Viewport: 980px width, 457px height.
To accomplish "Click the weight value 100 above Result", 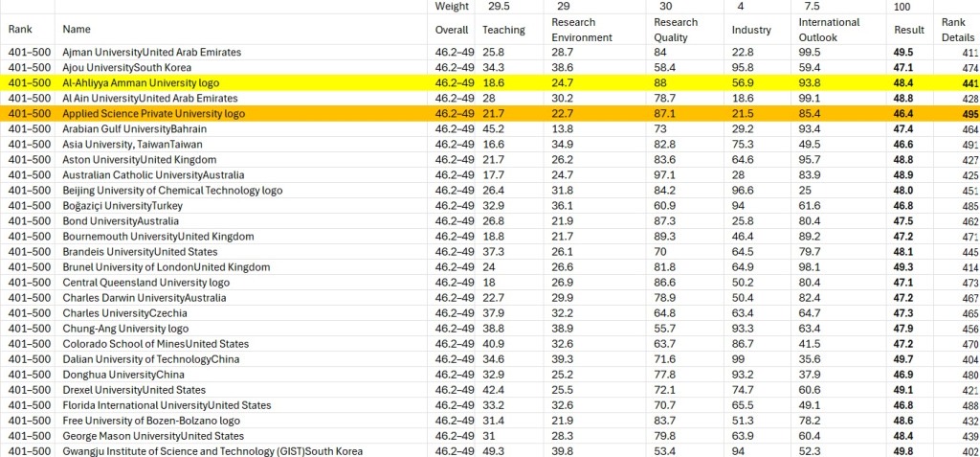I will 902,6.
